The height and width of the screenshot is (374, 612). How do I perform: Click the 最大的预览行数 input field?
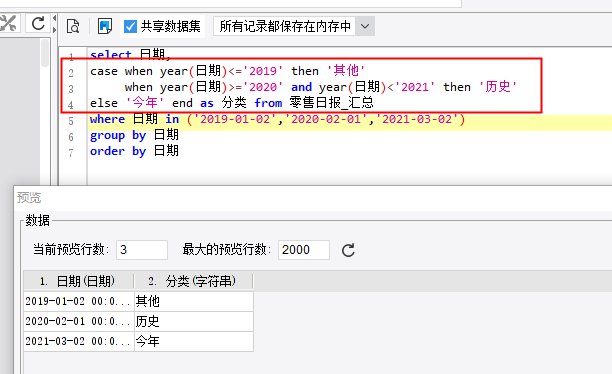point(304,250)
